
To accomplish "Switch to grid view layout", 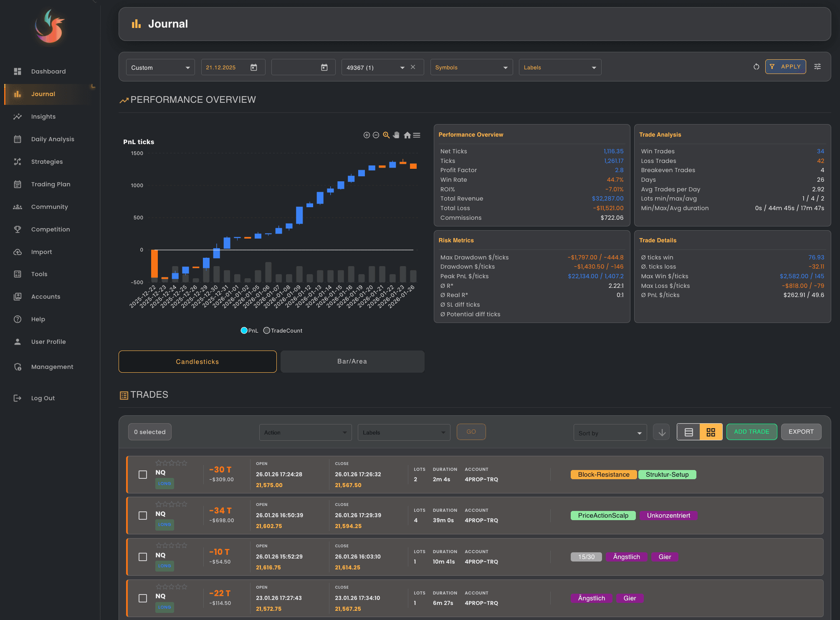I will tap(711, 432).
